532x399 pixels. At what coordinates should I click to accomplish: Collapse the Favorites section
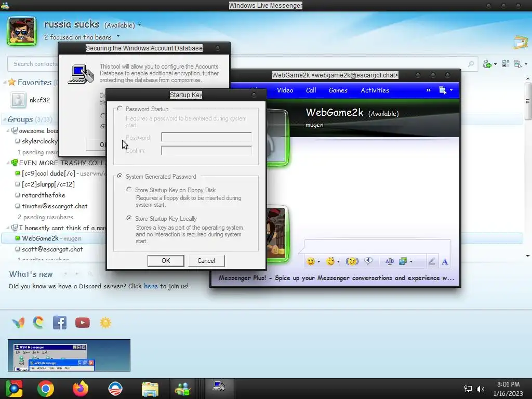click(5, 82)
